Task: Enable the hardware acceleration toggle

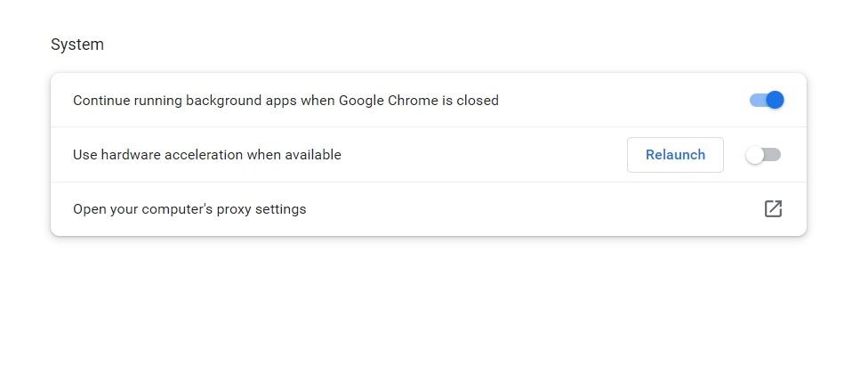Action: pos(763,155)
